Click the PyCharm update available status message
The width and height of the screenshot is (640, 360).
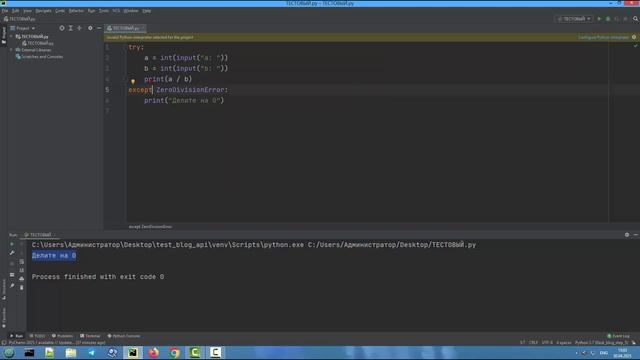(x=57, y=343)
